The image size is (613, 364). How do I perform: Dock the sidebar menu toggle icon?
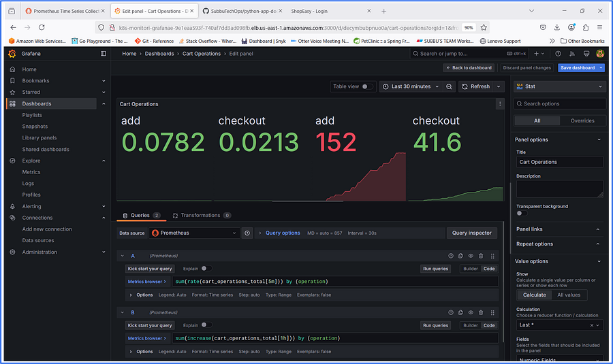coord(104,54)
